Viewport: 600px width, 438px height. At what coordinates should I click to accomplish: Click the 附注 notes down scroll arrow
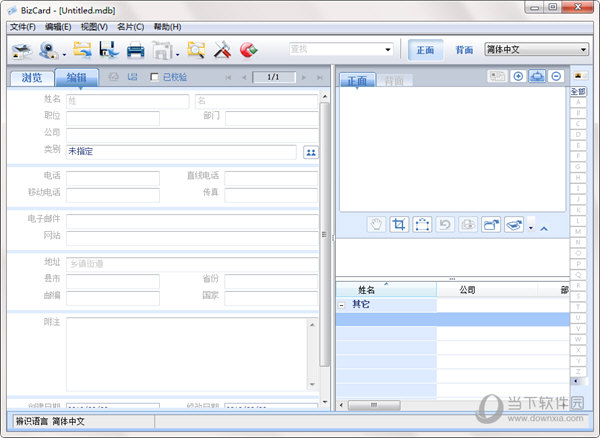[312, 384]
